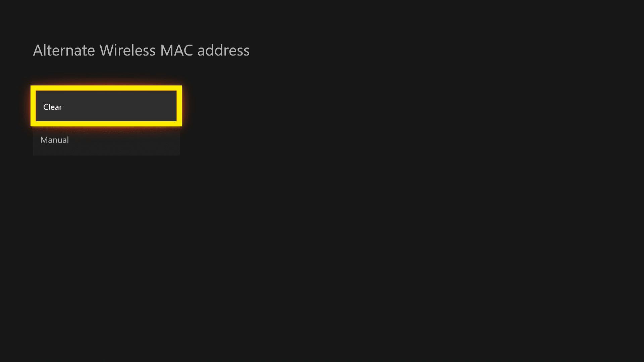Choose Manual MAC address entry

pyautogui.click(x=106, y=140)
